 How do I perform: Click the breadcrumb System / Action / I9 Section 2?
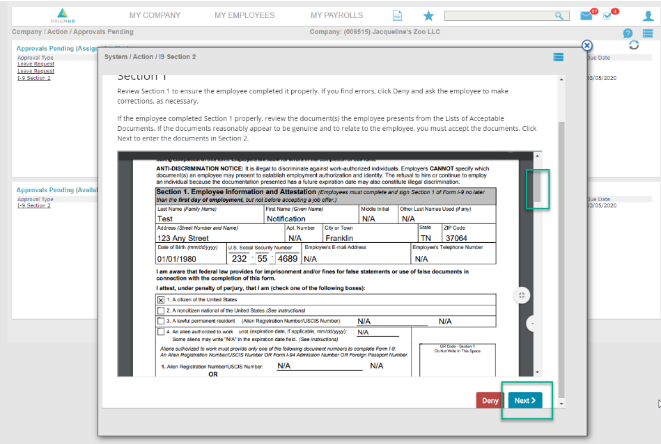150,57
